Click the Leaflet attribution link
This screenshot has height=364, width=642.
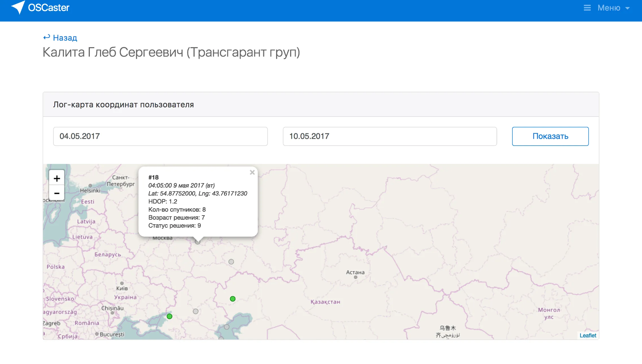pyautogui.click(x=588, y=335)
